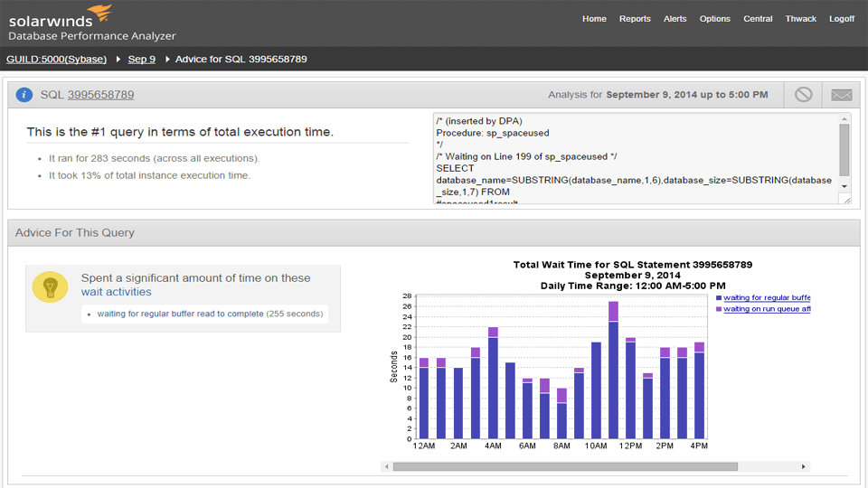
Task: Click the 'waiting for regular buffe' legend link
Action: pos(767,297)
